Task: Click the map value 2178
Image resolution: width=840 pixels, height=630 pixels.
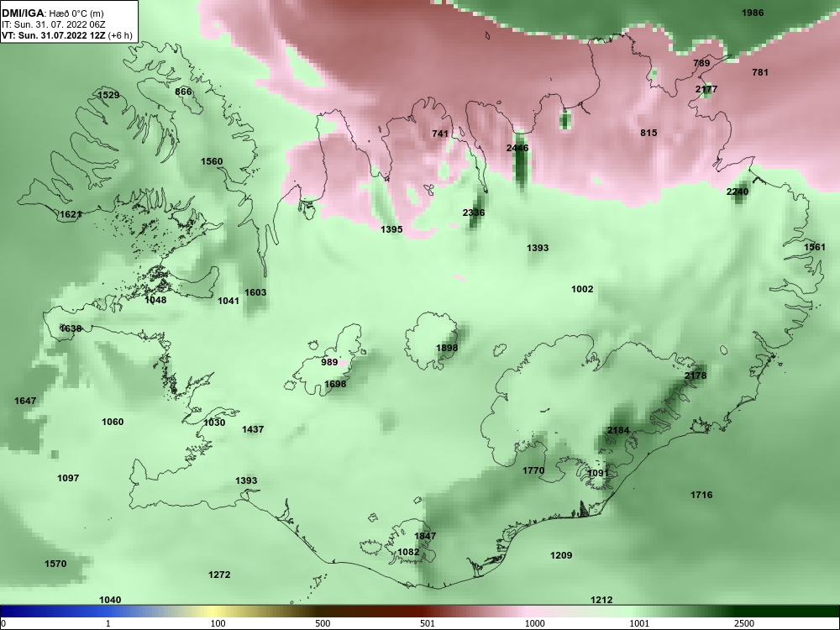Action: pyautogui.click(x=696, y=376)
